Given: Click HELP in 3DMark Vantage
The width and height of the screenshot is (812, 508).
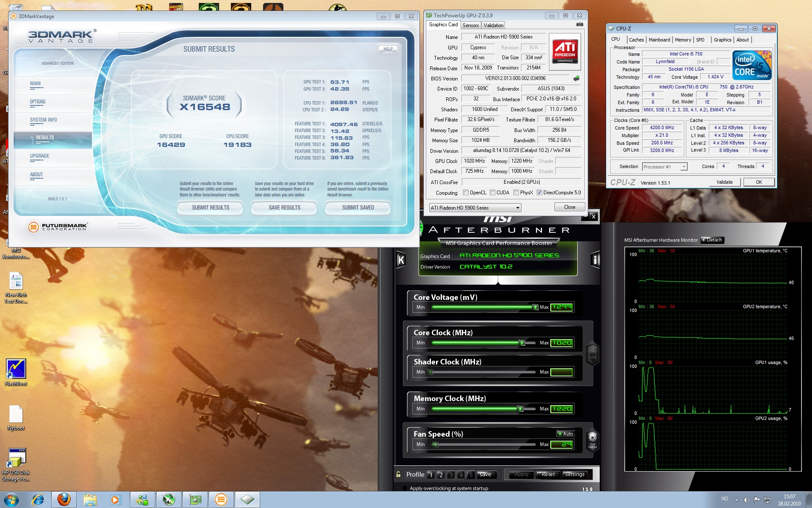Looking at the screenshot, I should pos(388,49).
